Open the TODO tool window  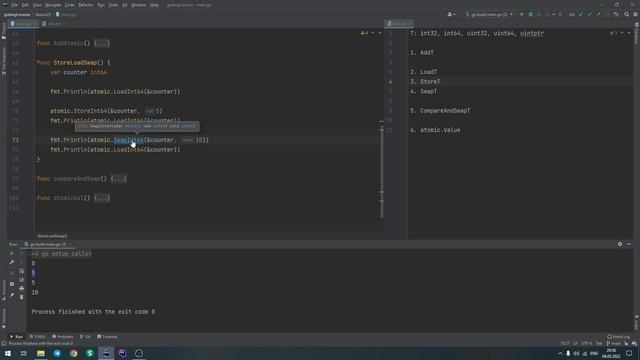click(38, 337)
